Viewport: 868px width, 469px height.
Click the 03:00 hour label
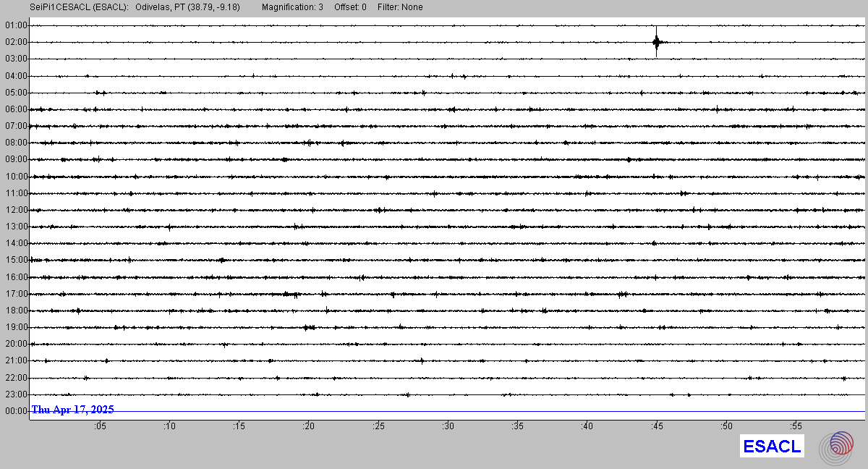[x=16, y=59]
